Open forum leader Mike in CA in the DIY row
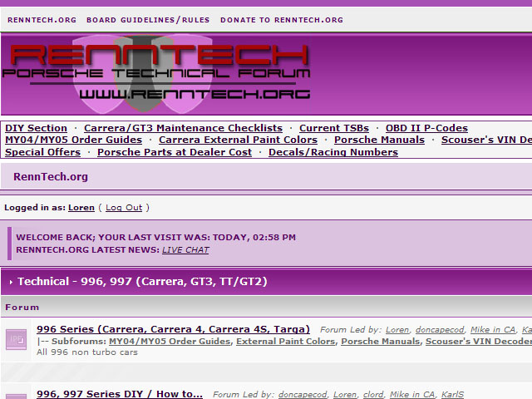The width and height of the screenshot is (532, 399). pos(412,394)
